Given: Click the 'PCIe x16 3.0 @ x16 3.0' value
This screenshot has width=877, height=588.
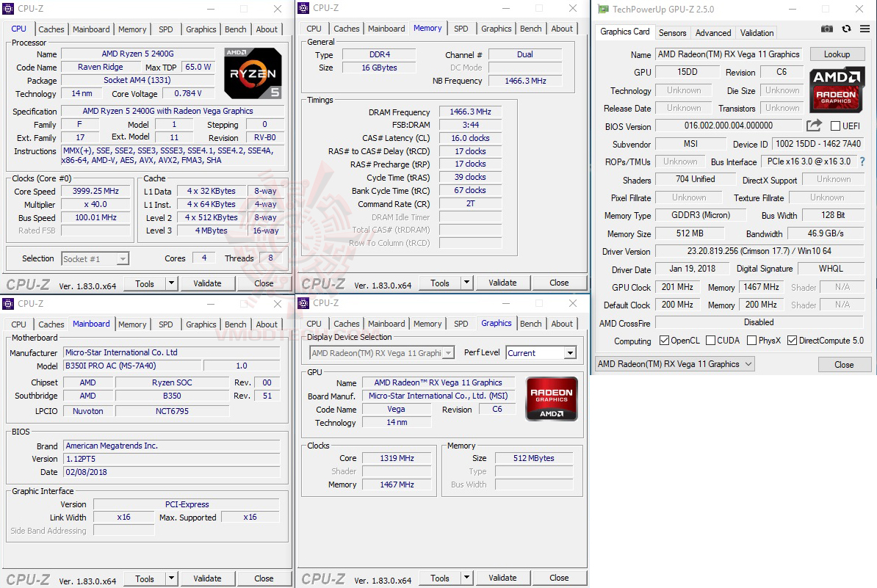Looking at the screenshot, I should coord(809,161).
